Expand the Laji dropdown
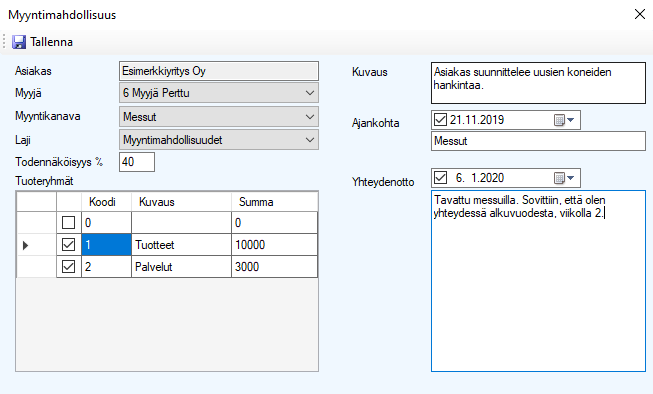This screenshot has height=394, width=653. tap(309, 140)
